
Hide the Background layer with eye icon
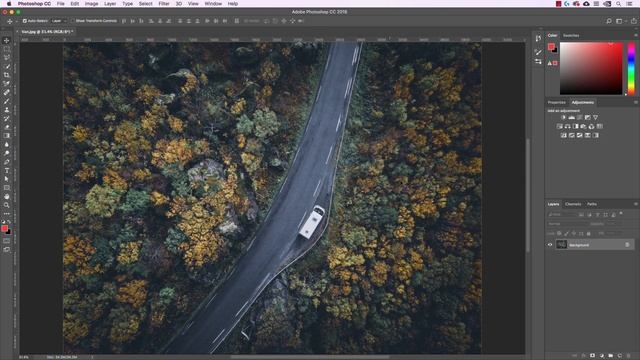click(550, 245)
